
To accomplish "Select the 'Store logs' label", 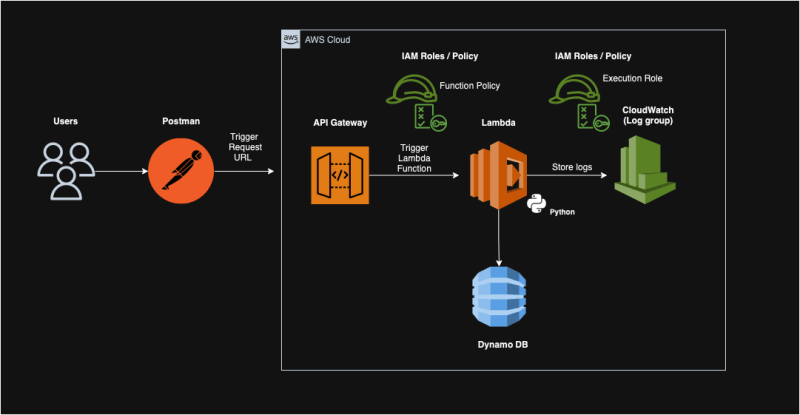I will click(572, 167).
